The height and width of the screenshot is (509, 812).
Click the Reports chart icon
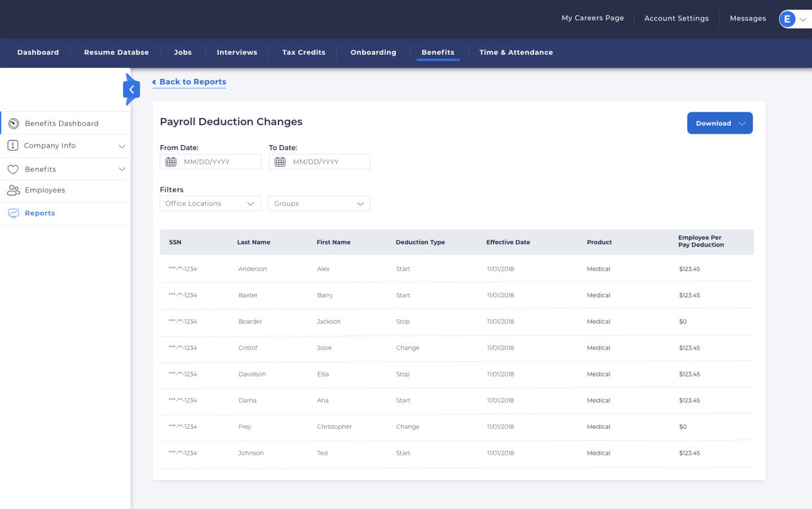click(14, 213)
